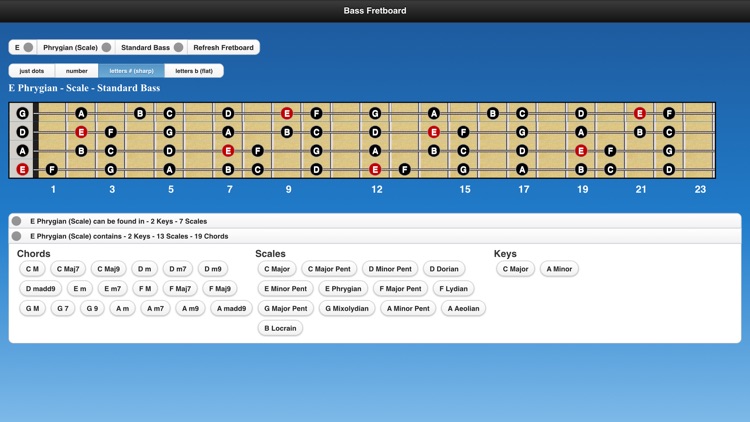
Task: Open the E Phrygian scale
Action: (x=343, y=289)
